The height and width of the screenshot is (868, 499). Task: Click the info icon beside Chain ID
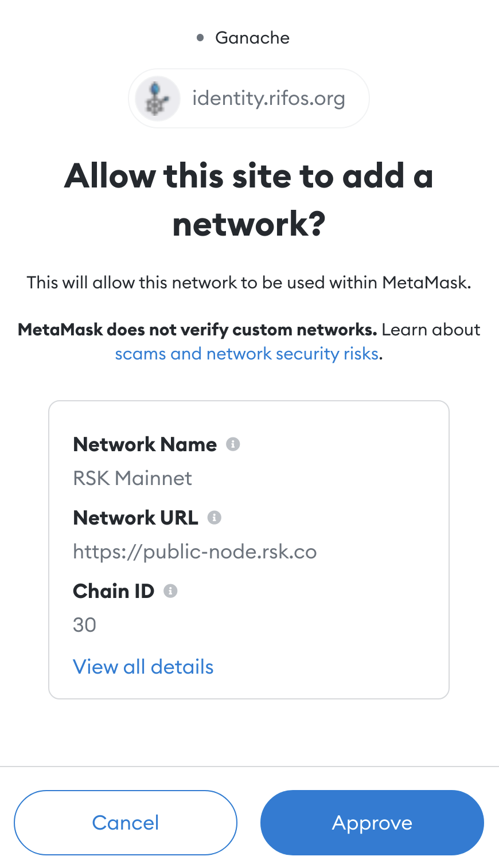(x=170, y=591)
